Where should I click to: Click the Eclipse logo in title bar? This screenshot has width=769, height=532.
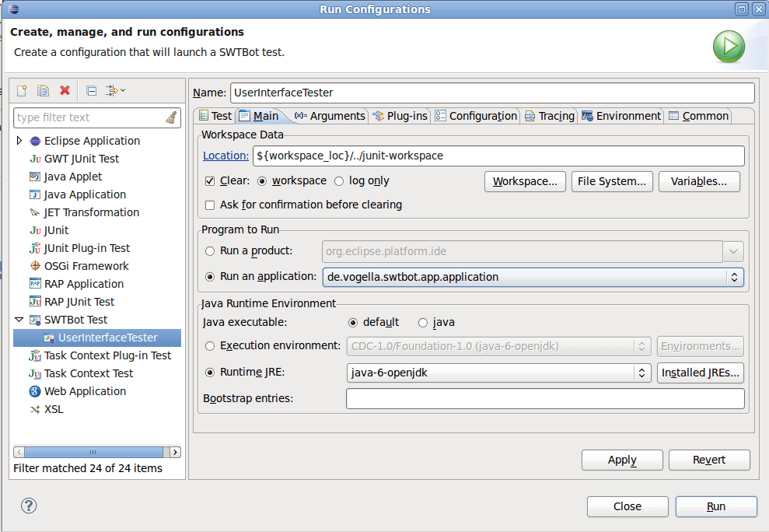14,9
